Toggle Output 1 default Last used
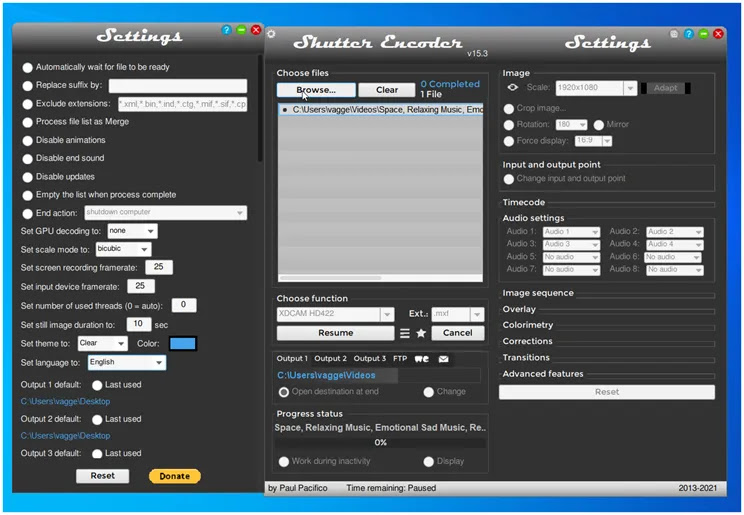The image size is (744, 515). 97,385
